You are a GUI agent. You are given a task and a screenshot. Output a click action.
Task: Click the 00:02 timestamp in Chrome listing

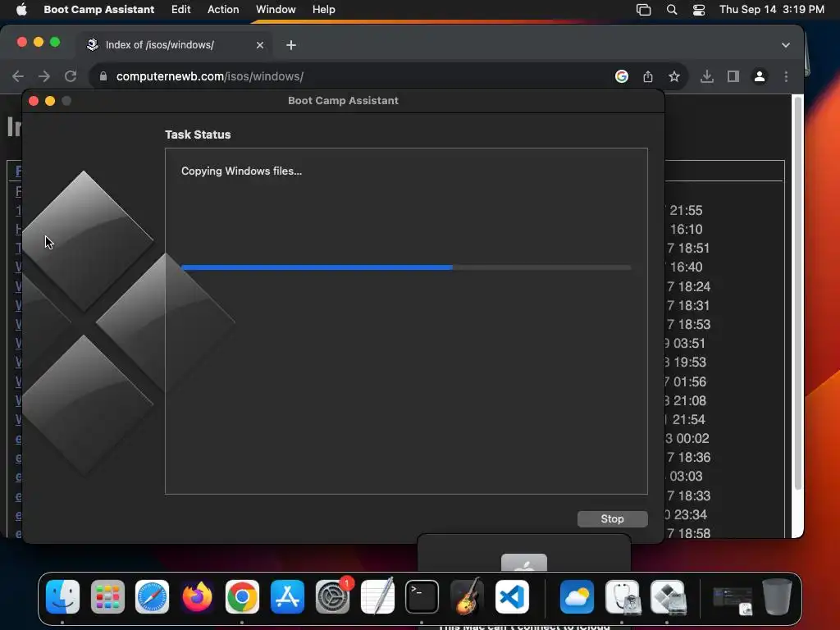tap(692, 439)
